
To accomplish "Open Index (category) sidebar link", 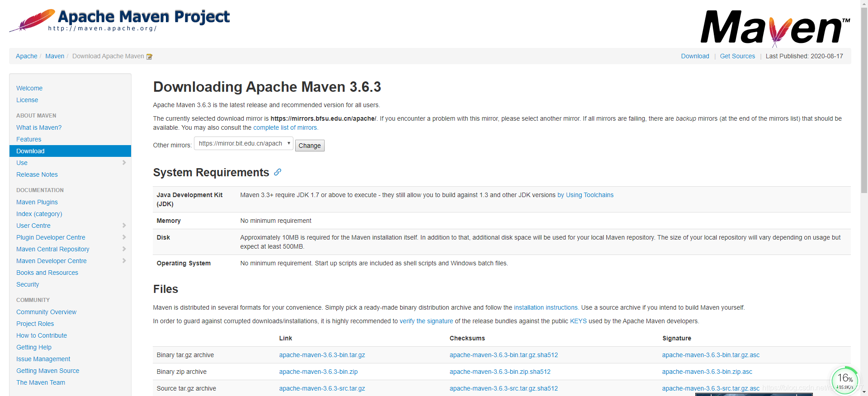I will click(x=39, y=214).
